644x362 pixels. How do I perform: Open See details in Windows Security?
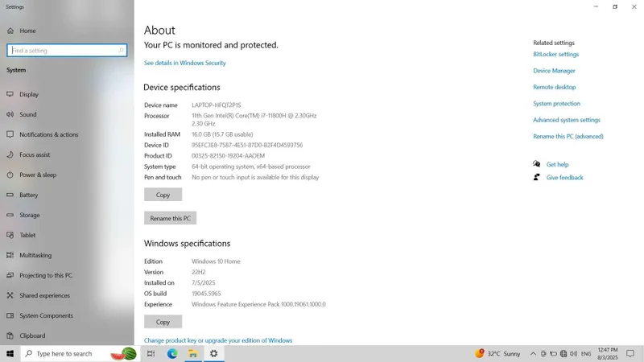click(185, 63)
